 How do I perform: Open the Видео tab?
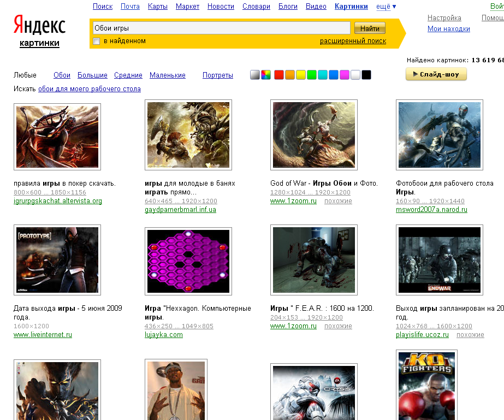316,7
